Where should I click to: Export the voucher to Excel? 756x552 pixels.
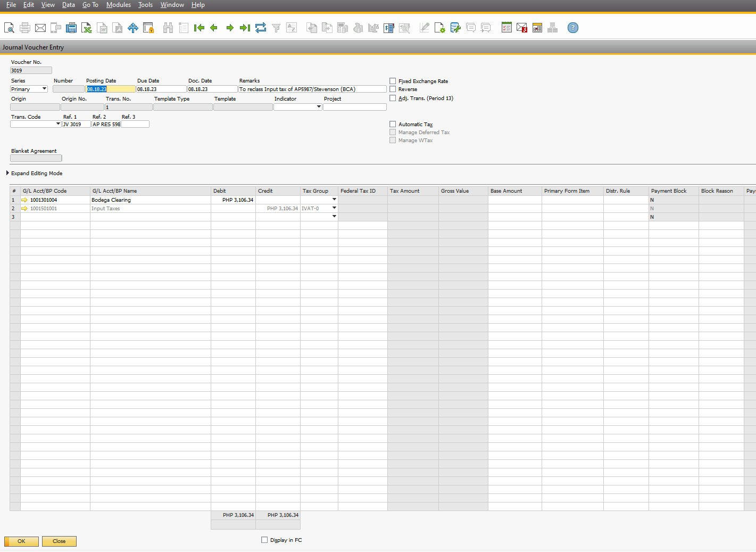(x=86, y=28)
